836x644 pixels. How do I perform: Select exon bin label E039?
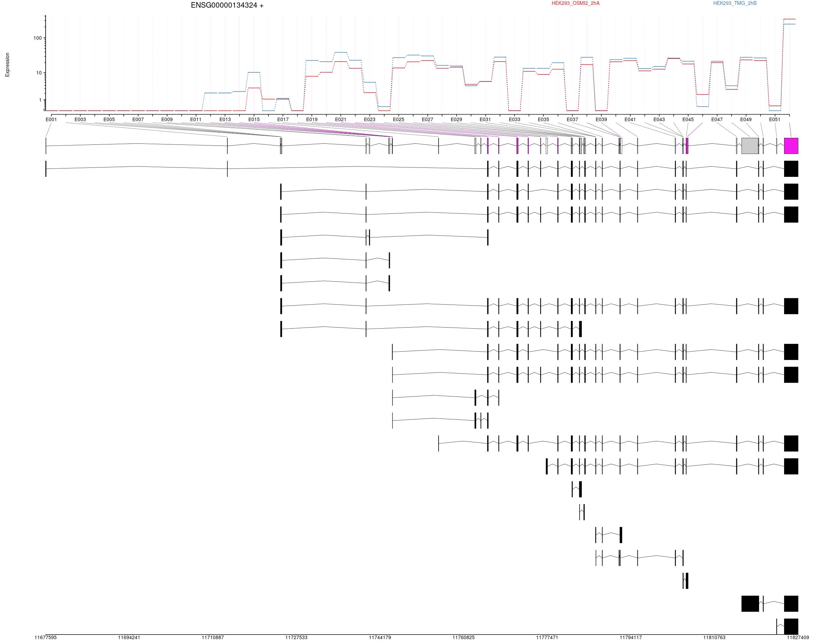click(601, 119)
